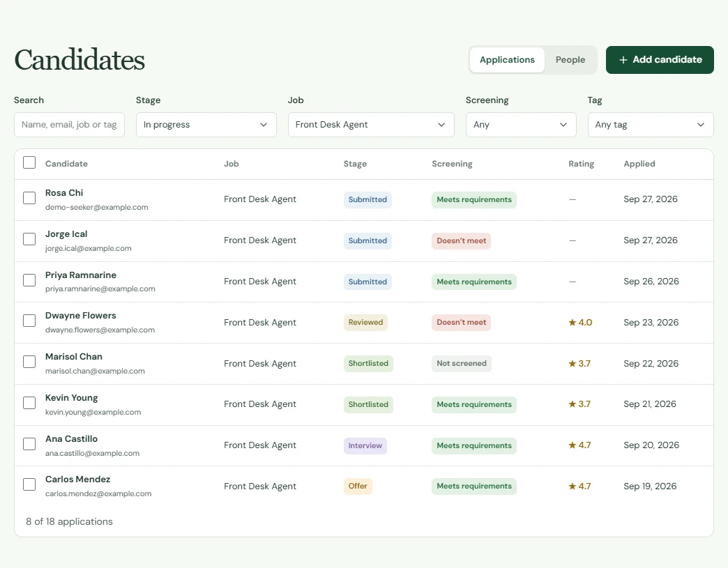
Task: Select the checkbox for Marisol Chan
Action: tap(29, 362)
